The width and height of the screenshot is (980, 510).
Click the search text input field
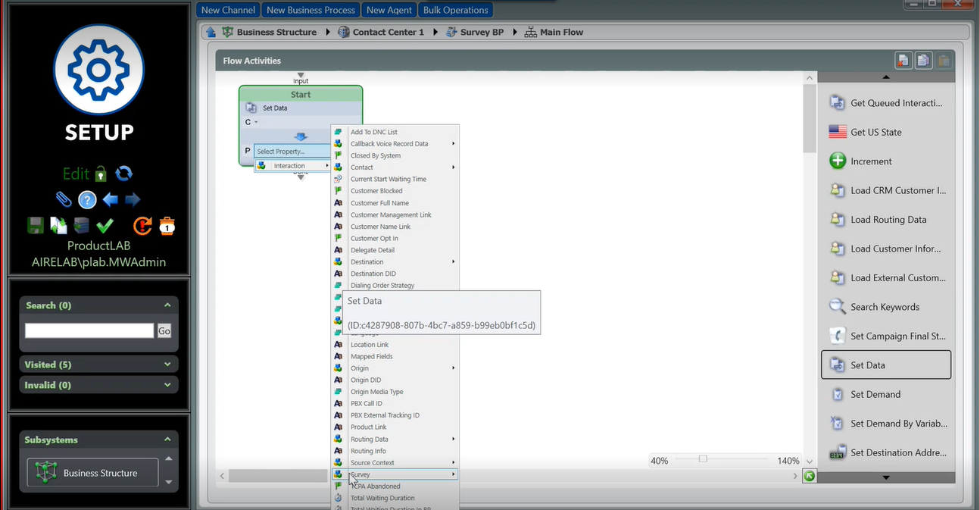click(89, 330)
